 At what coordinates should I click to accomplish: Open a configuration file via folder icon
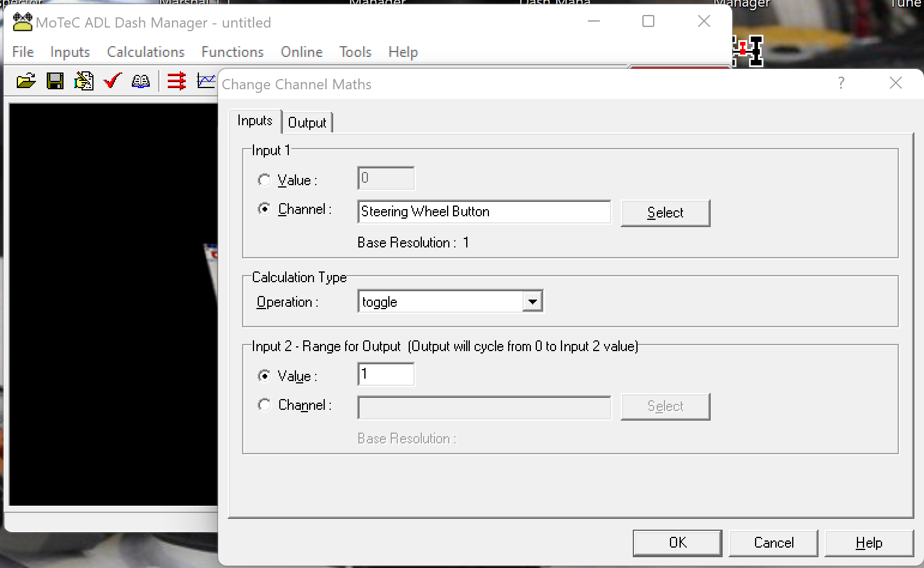click(26, 81)
